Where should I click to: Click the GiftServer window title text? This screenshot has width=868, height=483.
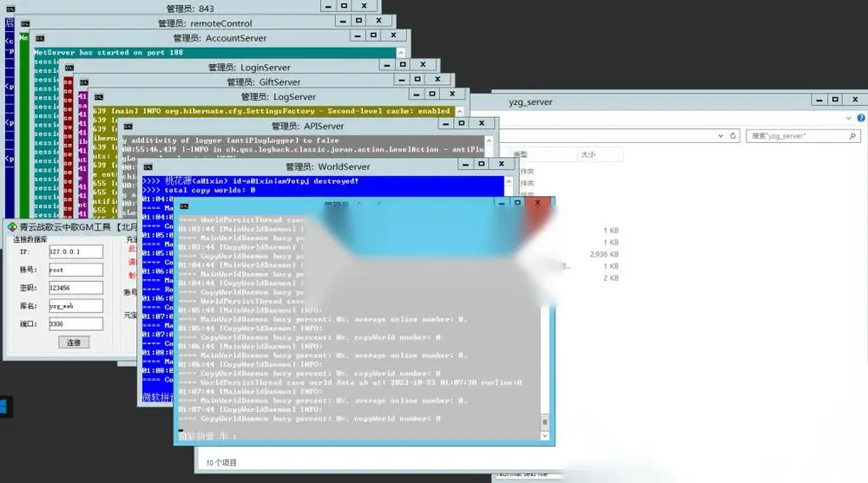pyautogui.click(x=264, y=82)
